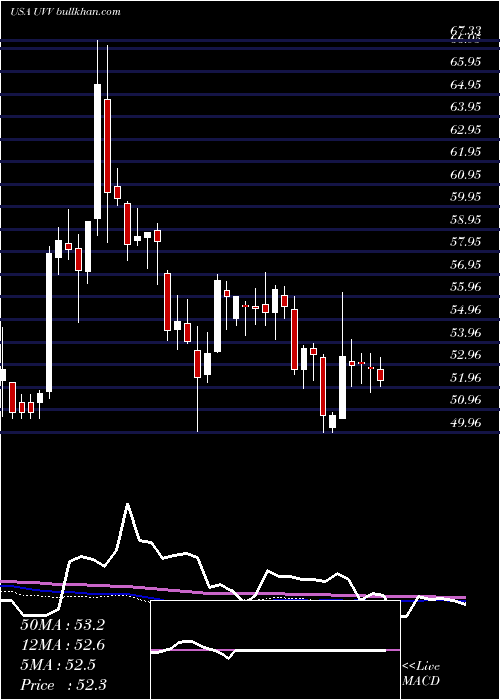Click the '50MA : 53.2' readout
The image size is (500, 700).
click(x=62, y=625)
